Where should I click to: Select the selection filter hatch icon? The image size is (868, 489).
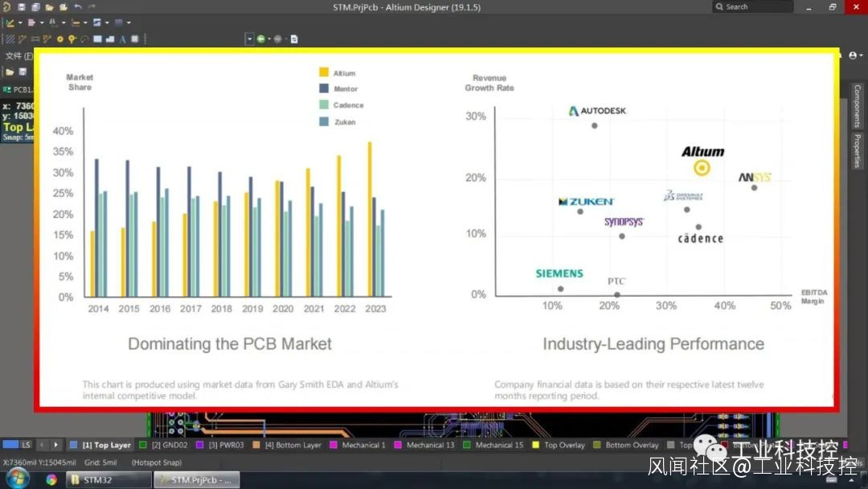(x=10, y=39)
